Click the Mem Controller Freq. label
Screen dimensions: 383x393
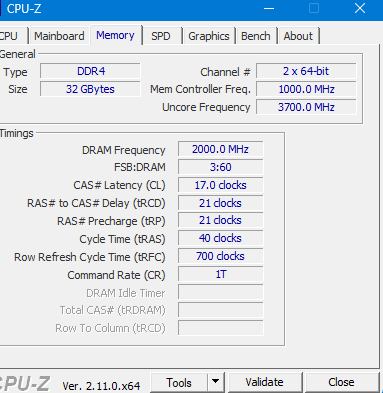pos(200,89)
